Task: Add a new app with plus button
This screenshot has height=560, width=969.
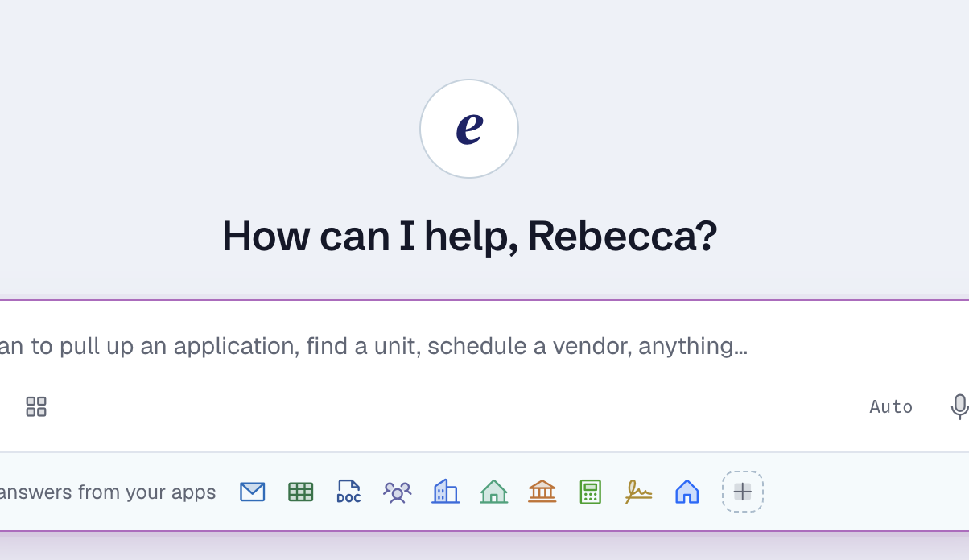Action: pyautogui.click(x=743, y=492)
